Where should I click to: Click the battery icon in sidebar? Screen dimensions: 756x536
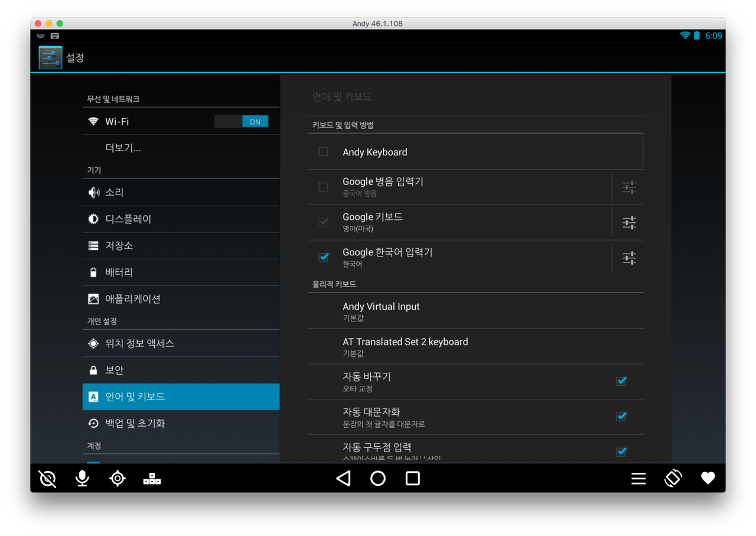point(93,272)
